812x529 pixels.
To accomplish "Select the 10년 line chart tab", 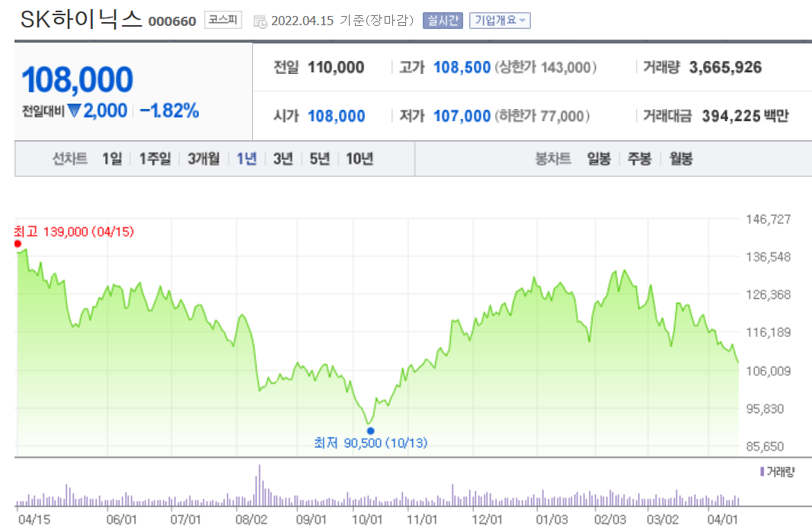I will point(360,159).
